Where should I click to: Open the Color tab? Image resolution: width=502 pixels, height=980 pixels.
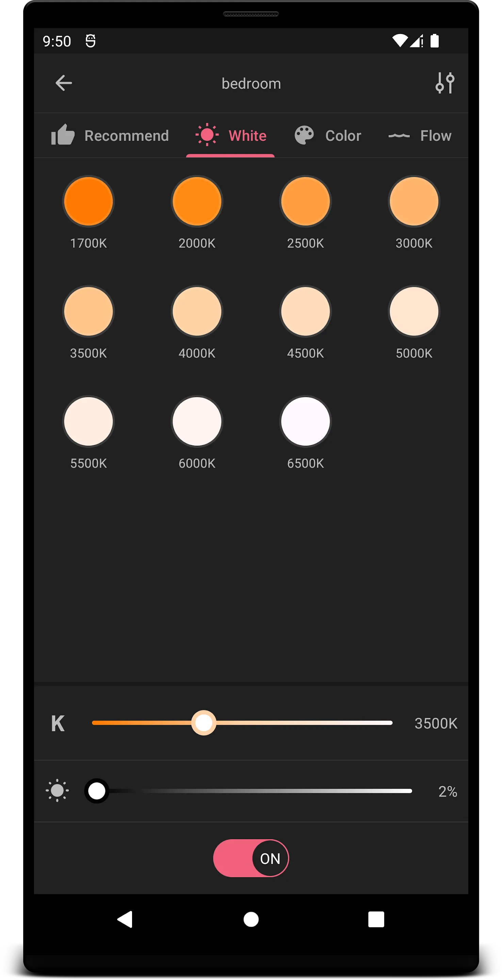coord(328,135)
